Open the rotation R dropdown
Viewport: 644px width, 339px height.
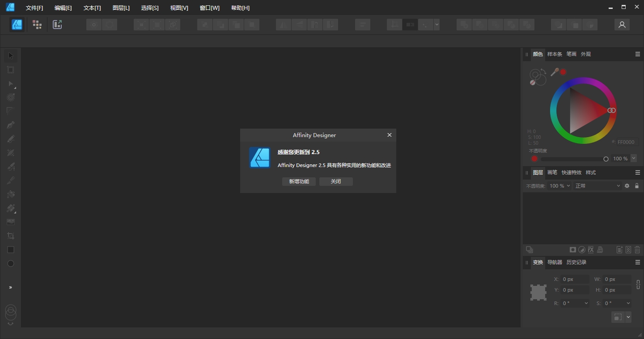(576, 303)
